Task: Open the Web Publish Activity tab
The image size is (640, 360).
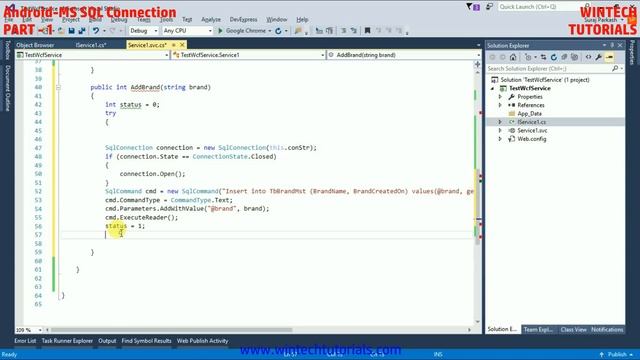Action: 202,341
